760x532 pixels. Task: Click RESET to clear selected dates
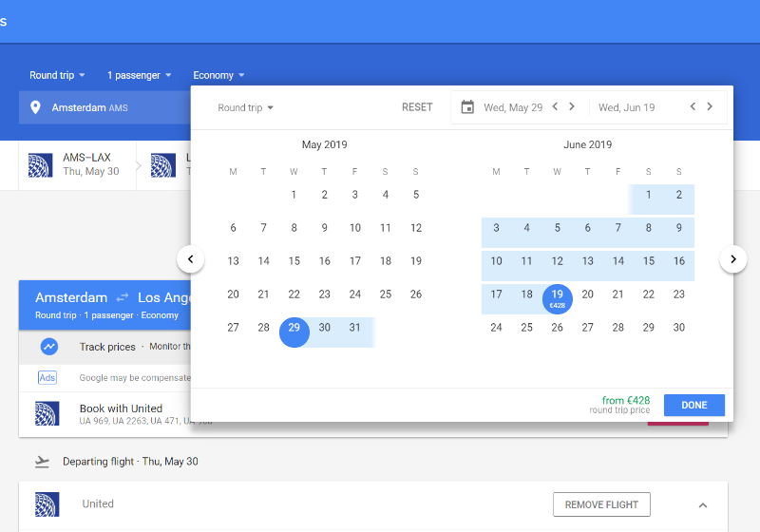pyautogui.click(x=417, y=107)
